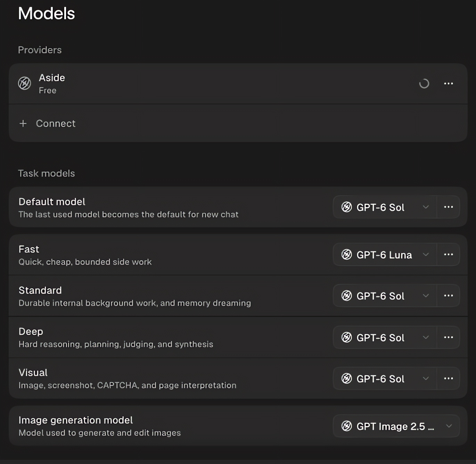Select the Aside provider name text
476x464 pixels.
click(x=52, y=78)
